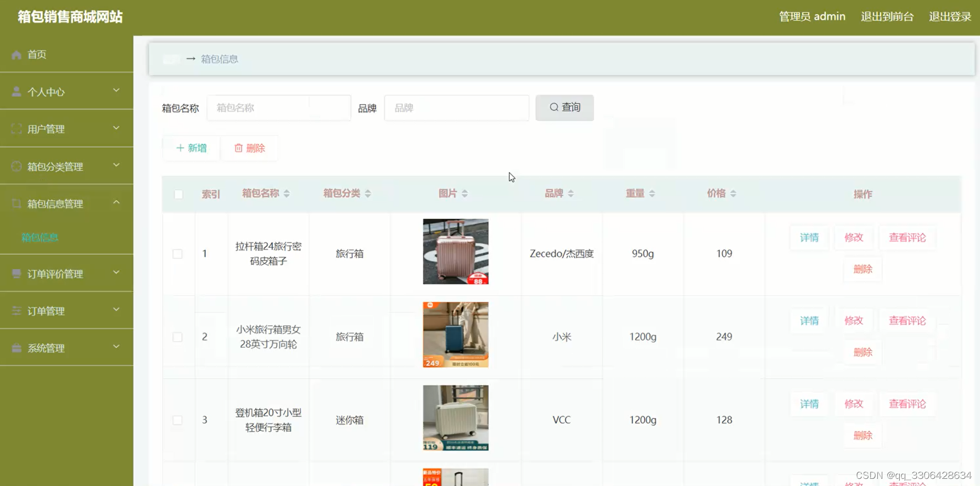Click the frame icon beside 用户管理
The width and height of the screenshot is (980, 486).
click(16, 129)
